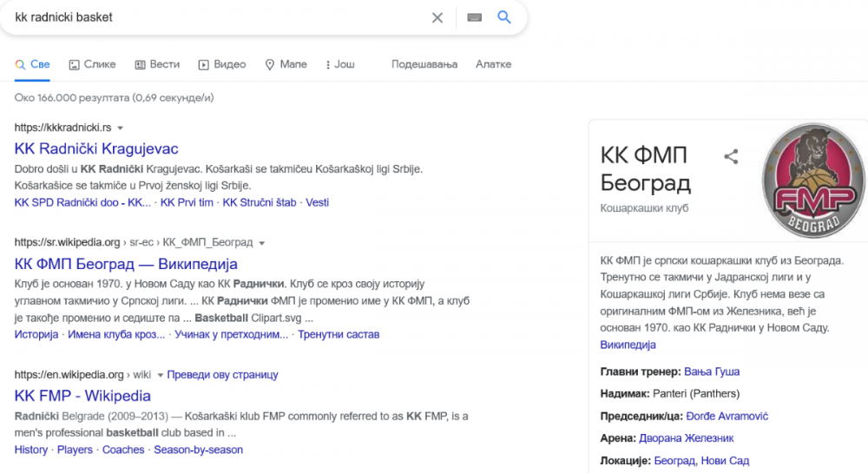
Task: Expand the Још more options menu
Action: point(339,64)
